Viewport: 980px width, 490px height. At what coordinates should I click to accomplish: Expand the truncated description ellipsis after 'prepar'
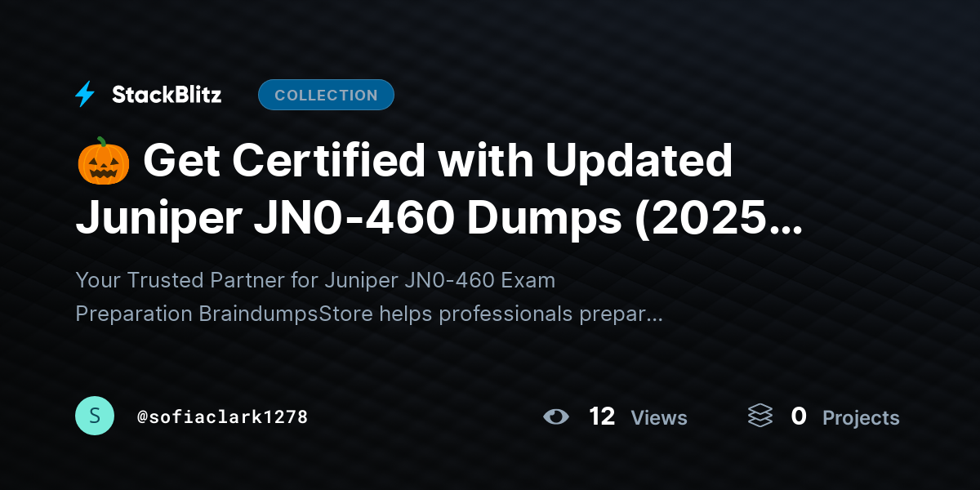653,318
